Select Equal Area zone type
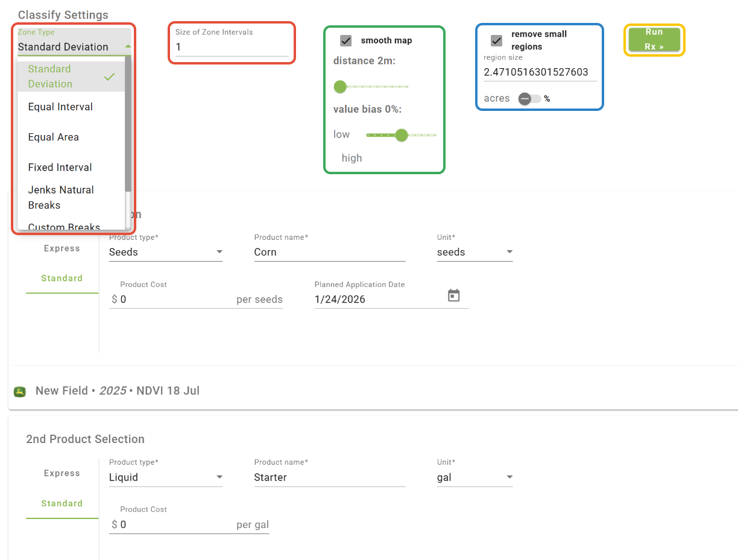The height and width of the screenshot is (560, 738). pyautogui.click(x=54, y=137)
